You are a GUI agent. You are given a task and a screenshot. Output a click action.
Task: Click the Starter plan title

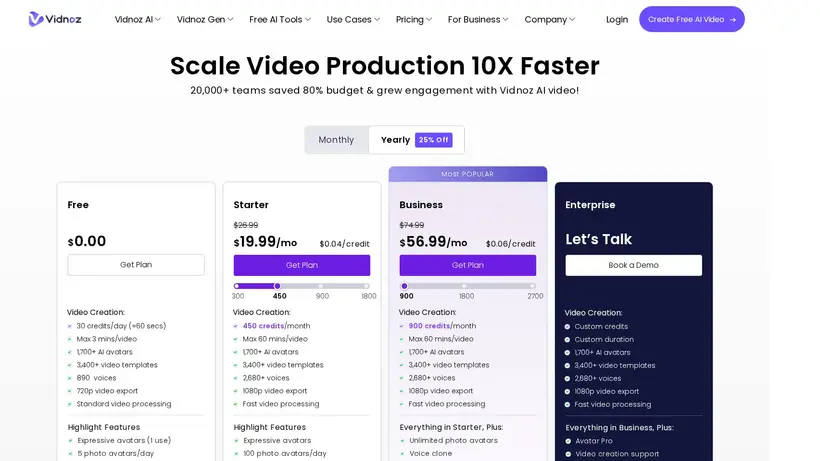[x=251, y=205]
